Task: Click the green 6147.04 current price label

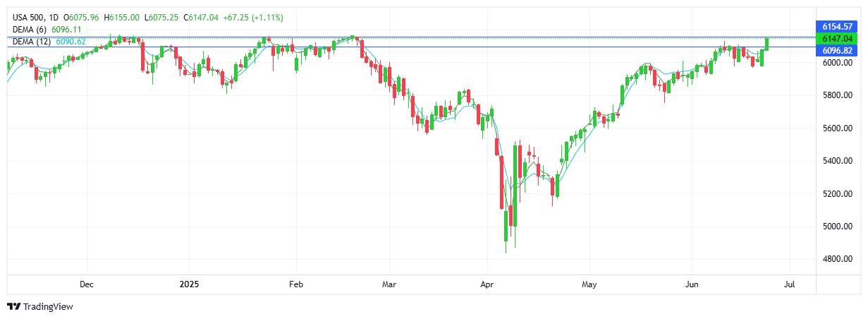Action: pyautogui.click(x=838, y=38)
